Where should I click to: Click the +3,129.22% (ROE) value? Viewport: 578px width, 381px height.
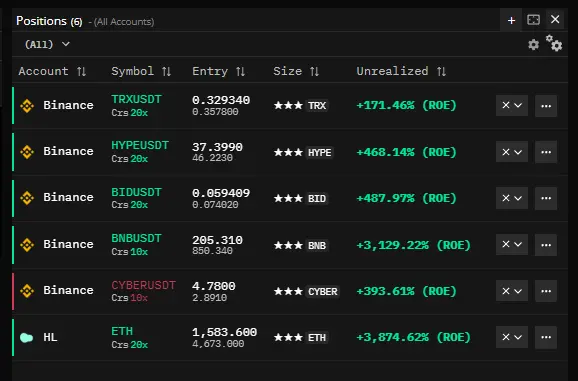coord(413,245)
